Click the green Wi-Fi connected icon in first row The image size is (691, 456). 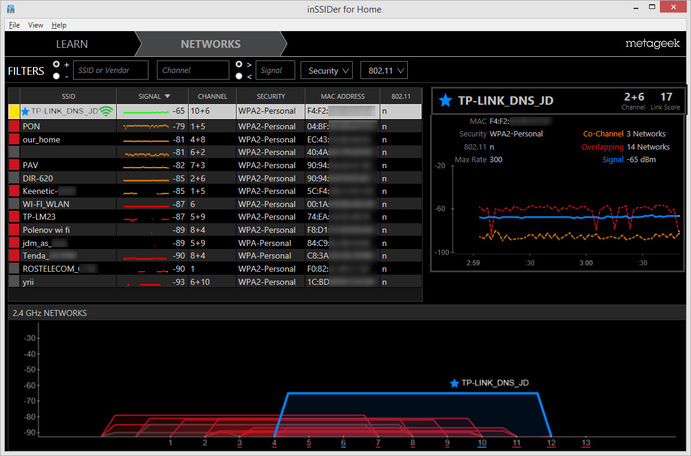(x=106, y=111)
